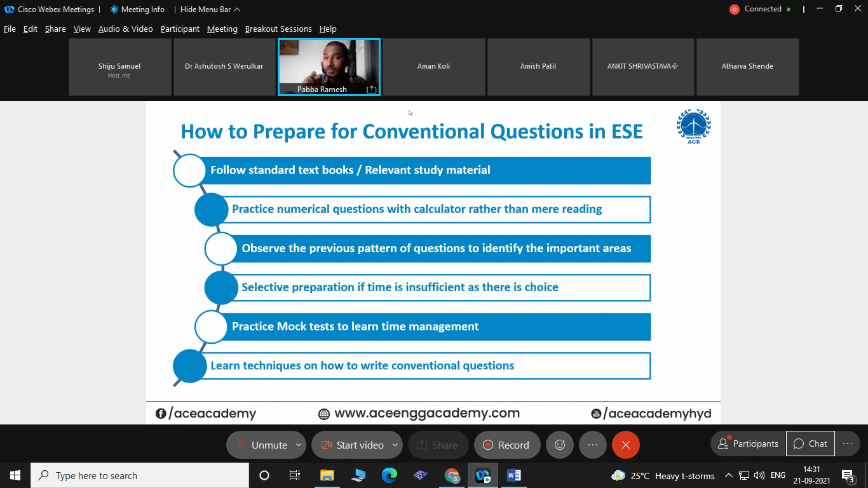Select Shiju Samuel participant tile

click(119, 67)
